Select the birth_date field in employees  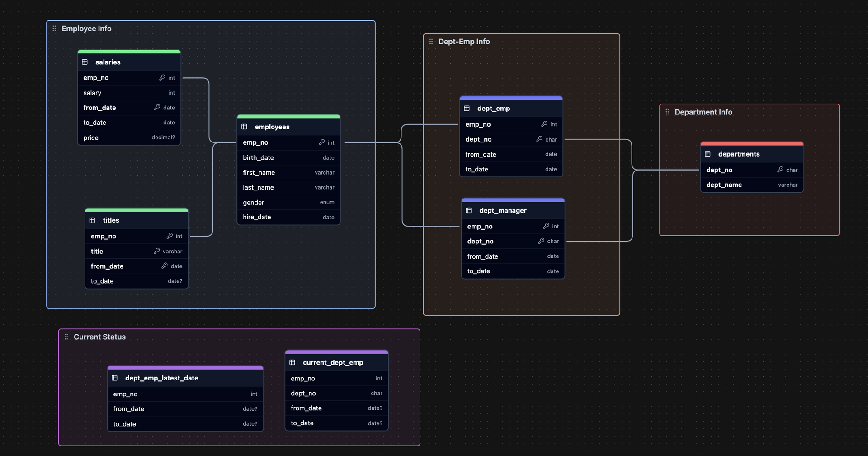pos(288,157)
